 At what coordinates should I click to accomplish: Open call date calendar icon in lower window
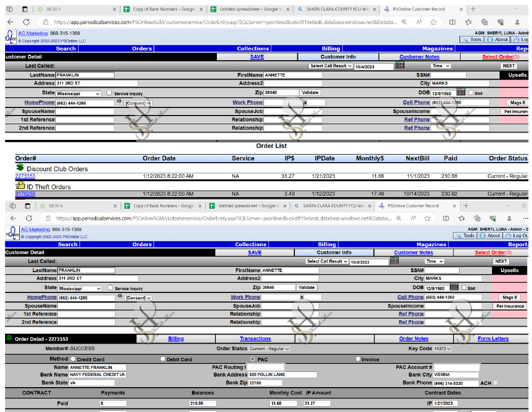pos(394,260)
